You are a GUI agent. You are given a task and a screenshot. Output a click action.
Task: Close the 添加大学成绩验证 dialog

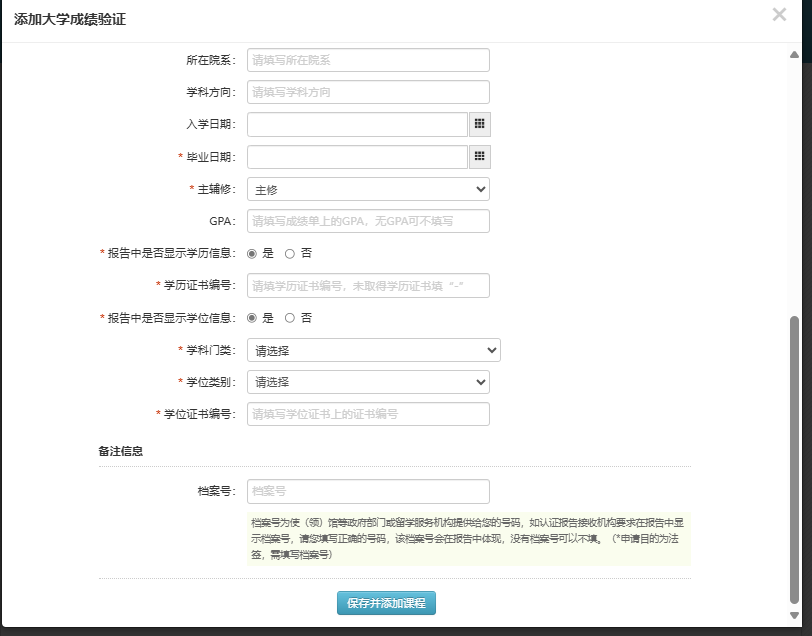pos(779,15)
